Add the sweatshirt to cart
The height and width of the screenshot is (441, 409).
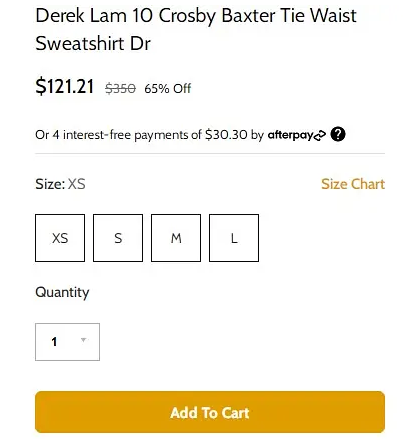click(x=210, y=412)
